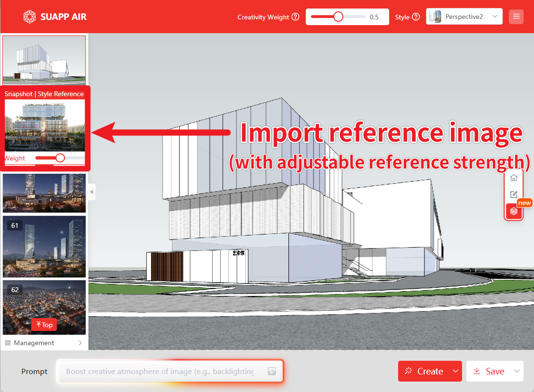Image resolution: width=534 pixels, height=392 pixels.
Task: Click the Save button
Action: (489, 371)
